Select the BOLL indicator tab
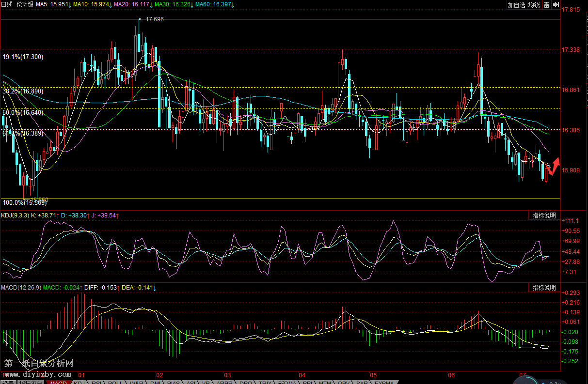This screenshot has height=384, width=588. 114,382
